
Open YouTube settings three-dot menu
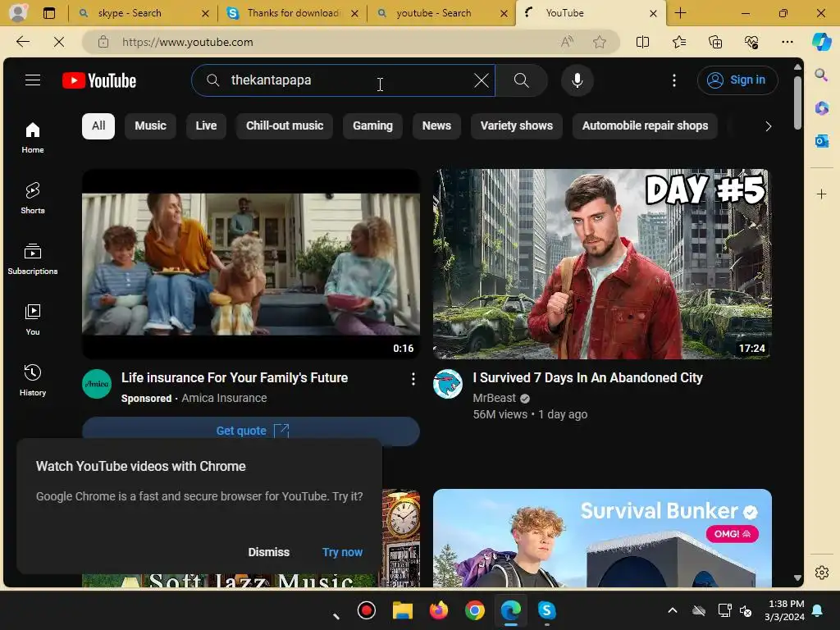point(674,80)
